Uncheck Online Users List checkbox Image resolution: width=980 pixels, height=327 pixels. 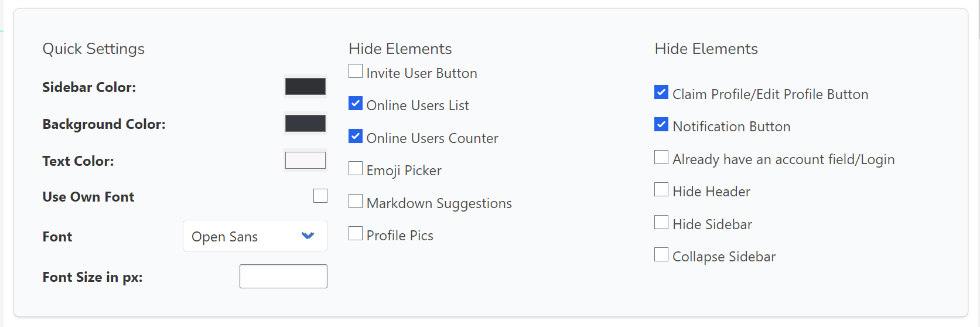356,104
